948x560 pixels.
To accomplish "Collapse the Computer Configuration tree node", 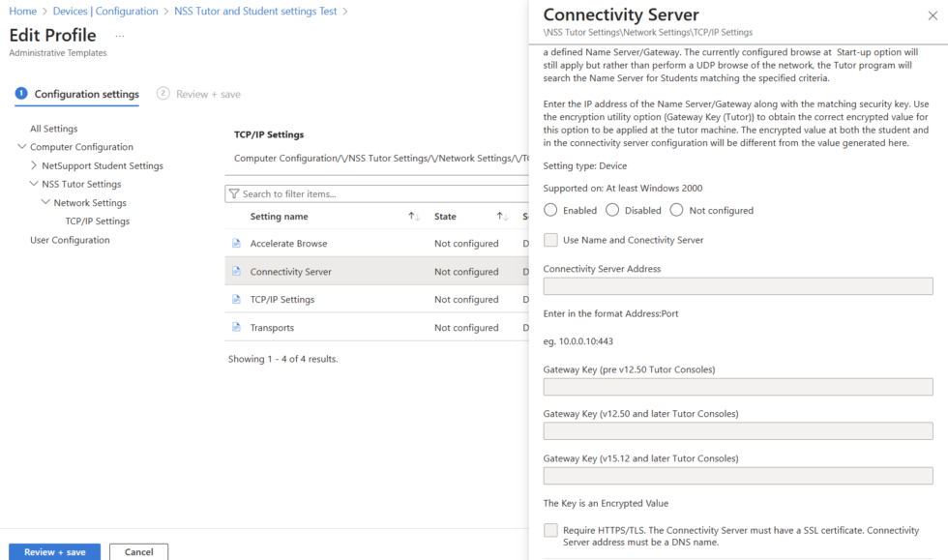I will coord(21,146).
